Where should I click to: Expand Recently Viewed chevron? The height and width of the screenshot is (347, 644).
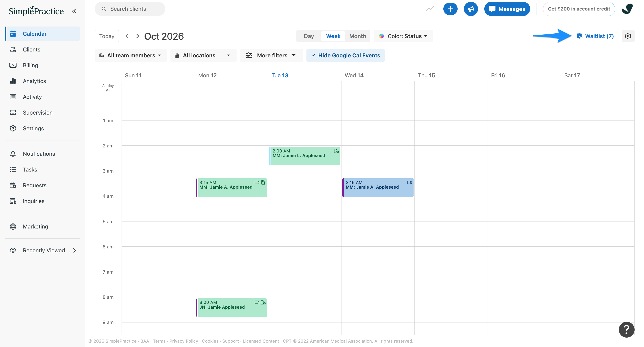[74, 250]
